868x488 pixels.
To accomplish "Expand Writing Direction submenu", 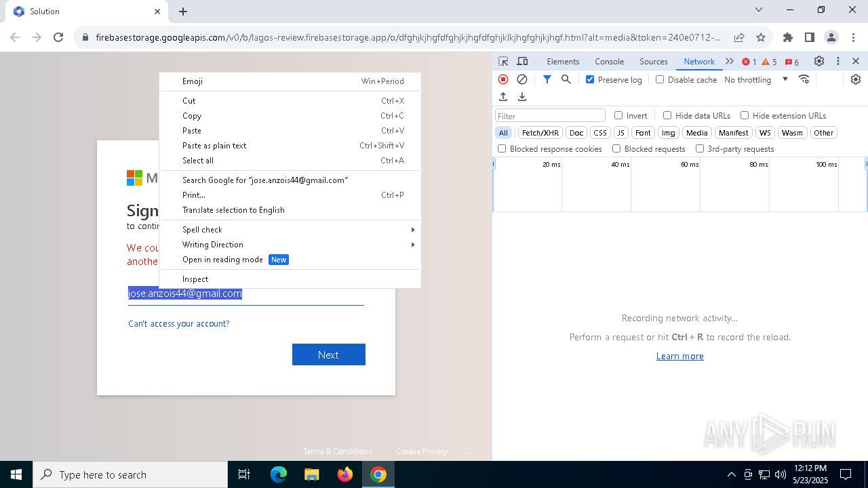I will coord(290,245).
